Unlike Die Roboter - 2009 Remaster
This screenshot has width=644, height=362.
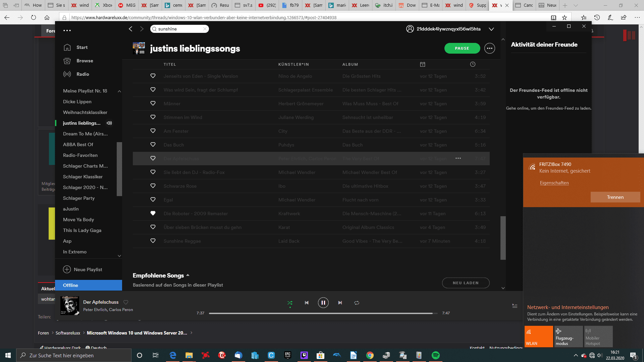pos(153,213)
